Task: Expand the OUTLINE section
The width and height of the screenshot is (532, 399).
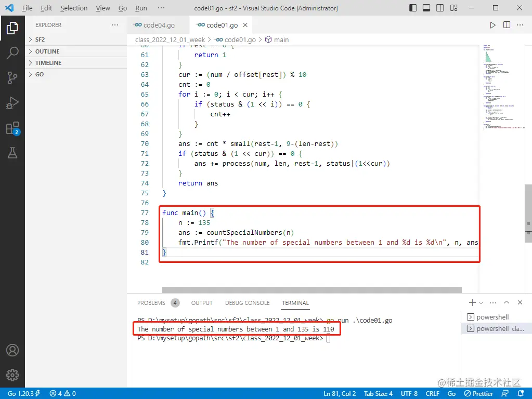Action: tap(76, 51)
